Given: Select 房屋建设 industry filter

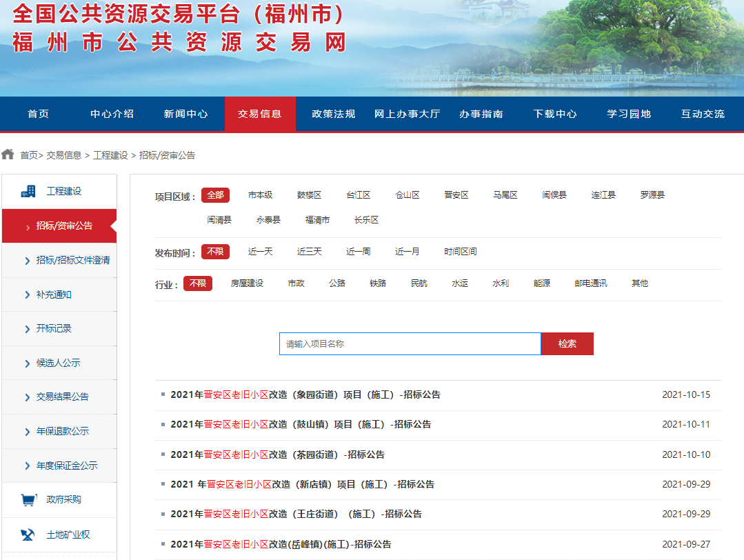Looking at the screenshot, I should pos(247,283).
